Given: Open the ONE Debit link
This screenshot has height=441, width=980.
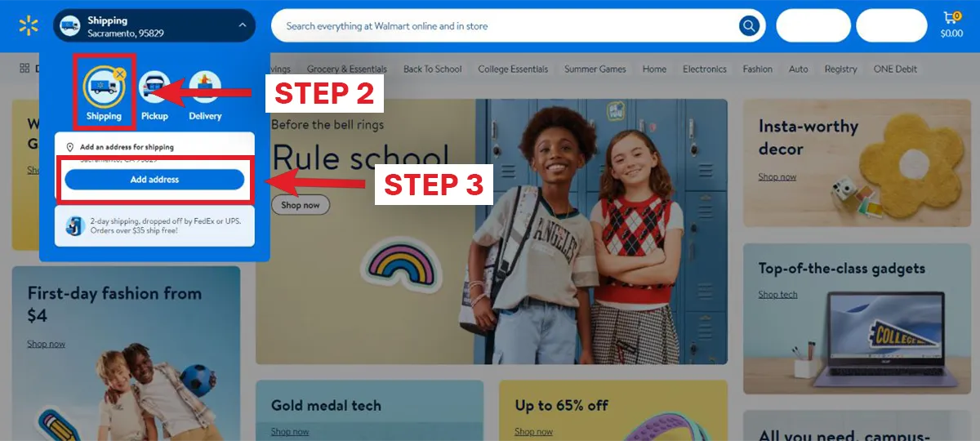Looking at the screenshot, I should pyautogui.click(x=896, y=69).
